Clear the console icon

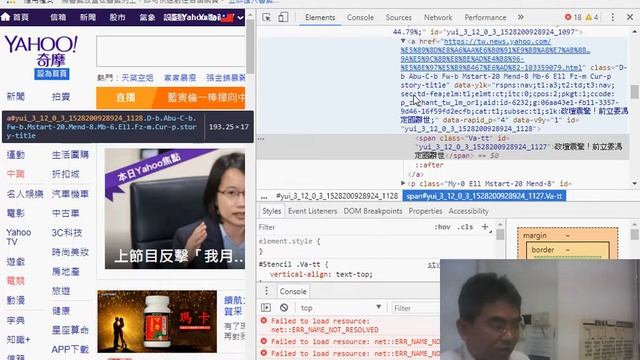284,307
